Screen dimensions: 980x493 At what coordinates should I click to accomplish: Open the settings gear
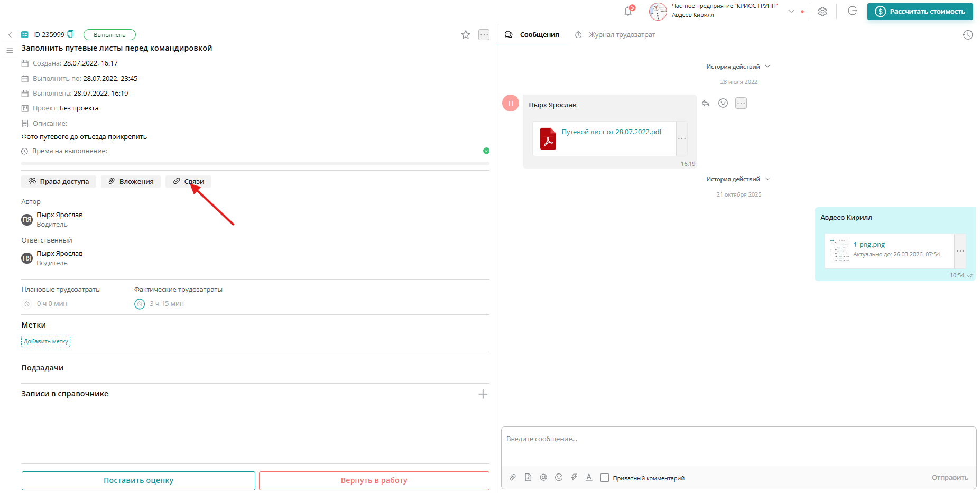(822, 12)
